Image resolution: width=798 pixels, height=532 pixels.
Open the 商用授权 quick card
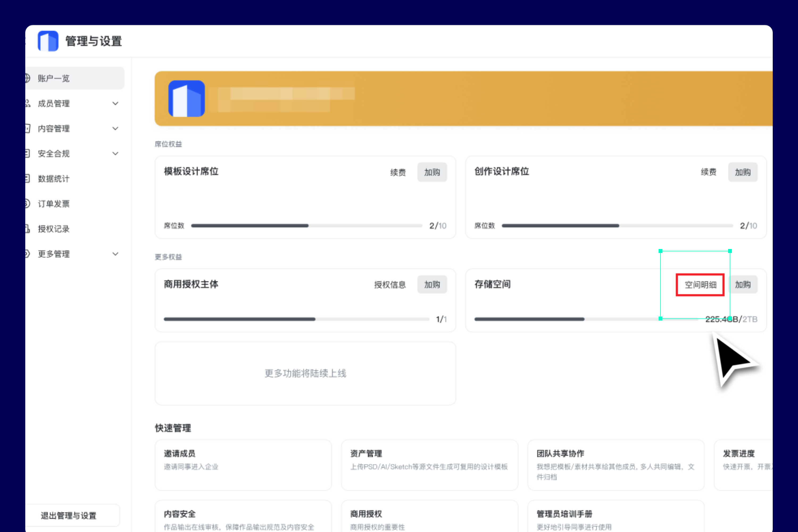(x=430, y=516)
